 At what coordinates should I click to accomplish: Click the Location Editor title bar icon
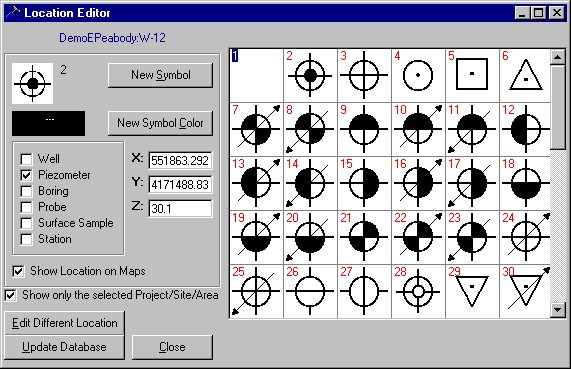click(x=13, y=13)
